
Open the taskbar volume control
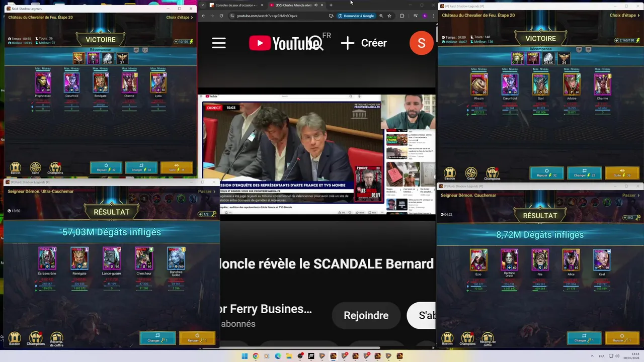pyautogui.click(x=617, y=356)
